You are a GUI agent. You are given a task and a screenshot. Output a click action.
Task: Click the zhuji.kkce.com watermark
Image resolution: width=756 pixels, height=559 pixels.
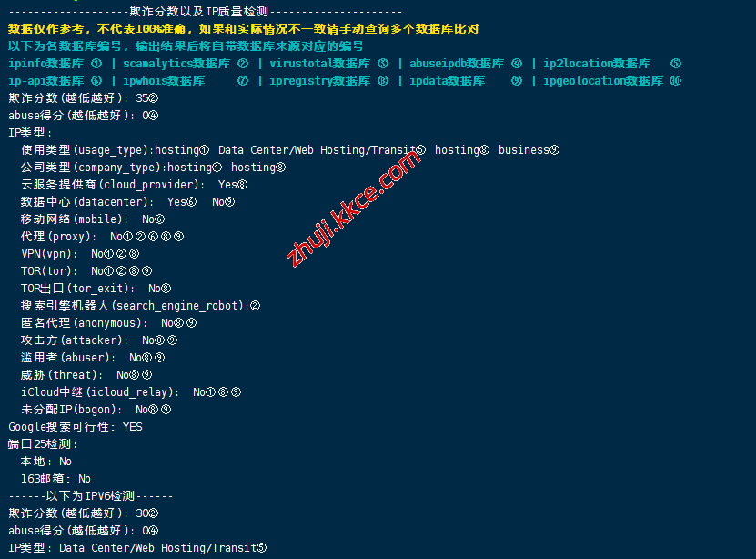(x=353, y=208)
